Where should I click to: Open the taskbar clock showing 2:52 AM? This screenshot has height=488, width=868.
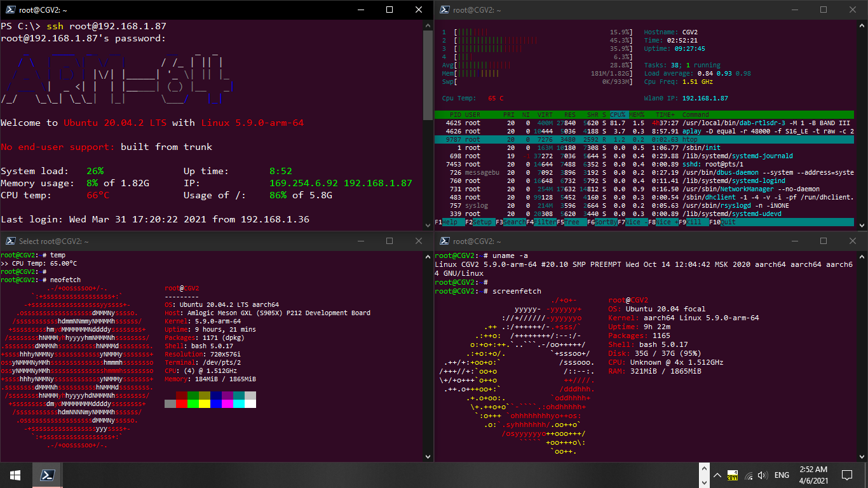813,475
